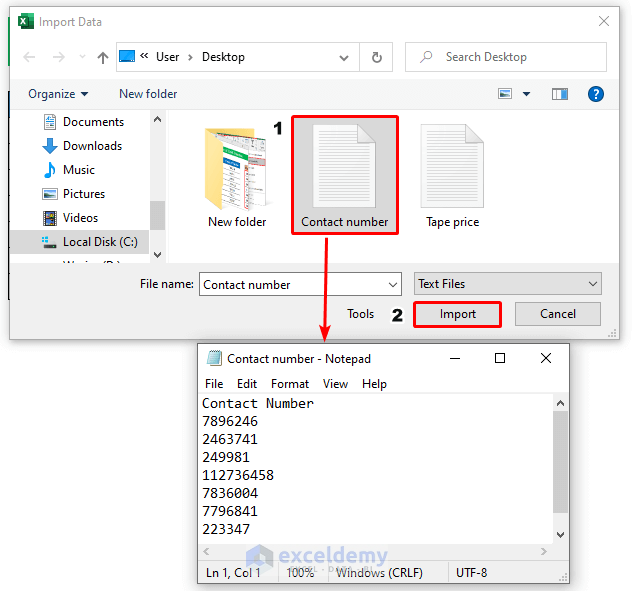Image resolution: width=634 pixels, height=591 pixels.
Task: Toggle the preview pane
Action: point(560,94)
